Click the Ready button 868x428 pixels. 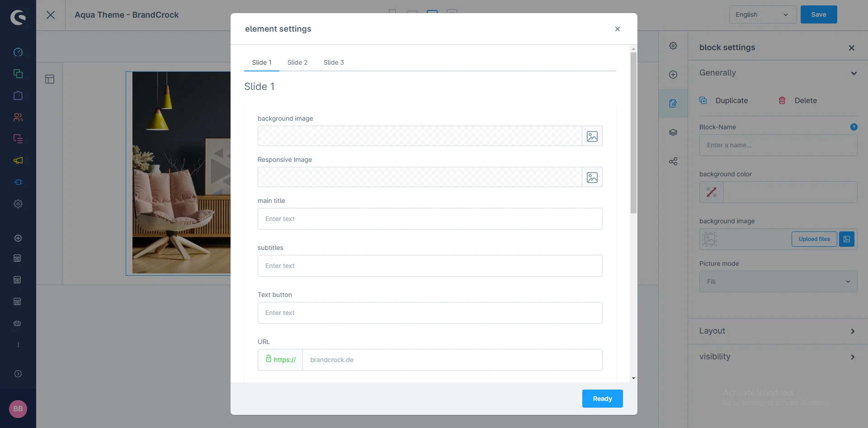(x=602, y=399)
